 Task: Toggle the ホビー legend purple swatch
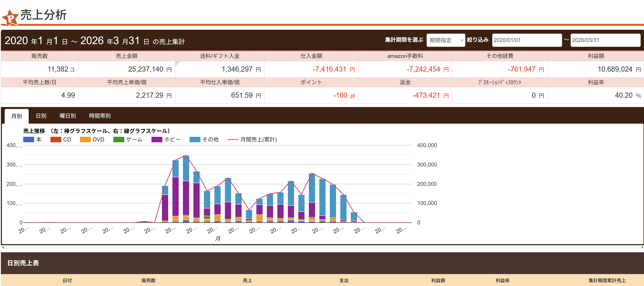point(157,140)
